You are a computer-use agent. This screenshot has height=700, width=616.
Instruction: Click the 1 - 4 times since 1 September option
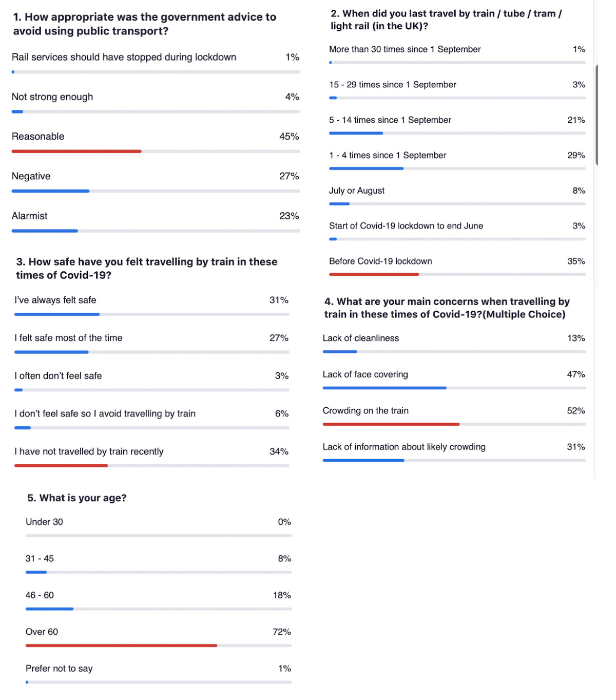[x=388, y=156]
